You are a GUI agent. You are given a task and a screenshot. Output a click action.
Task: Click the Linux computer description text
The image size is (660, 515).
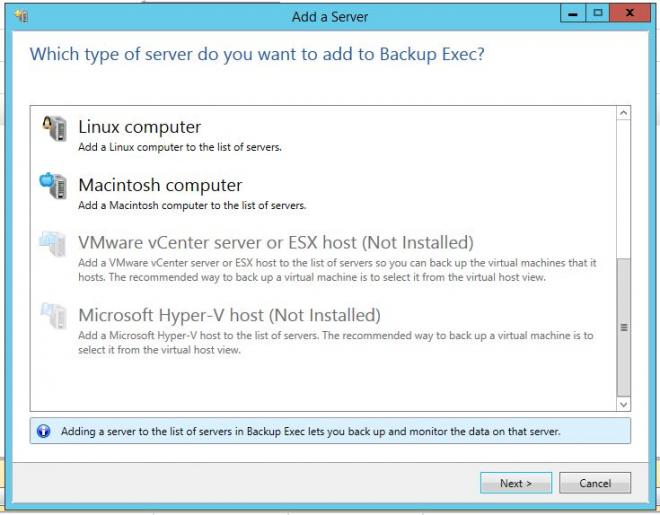coord(180,148)
